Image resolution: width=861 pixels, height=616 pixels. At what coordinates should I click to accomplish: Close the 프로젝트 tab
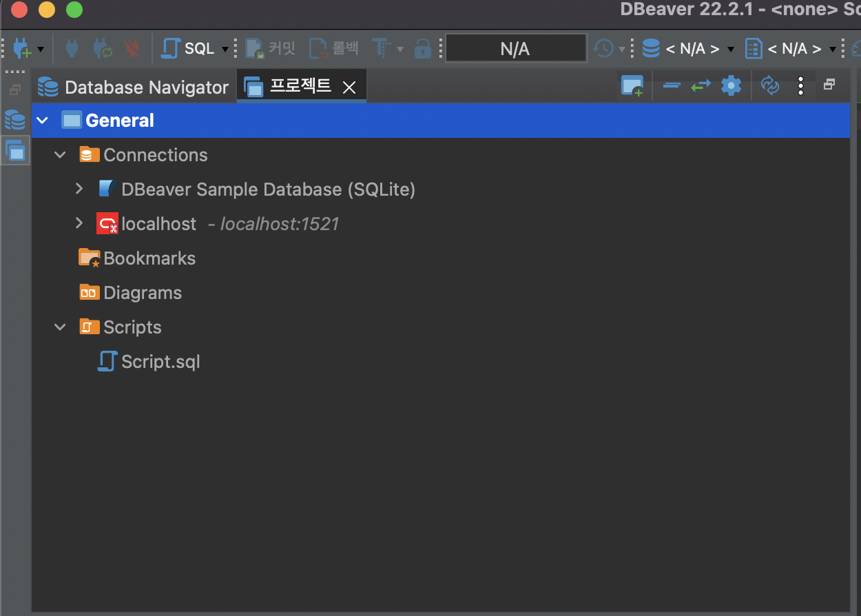pos(349,88)
